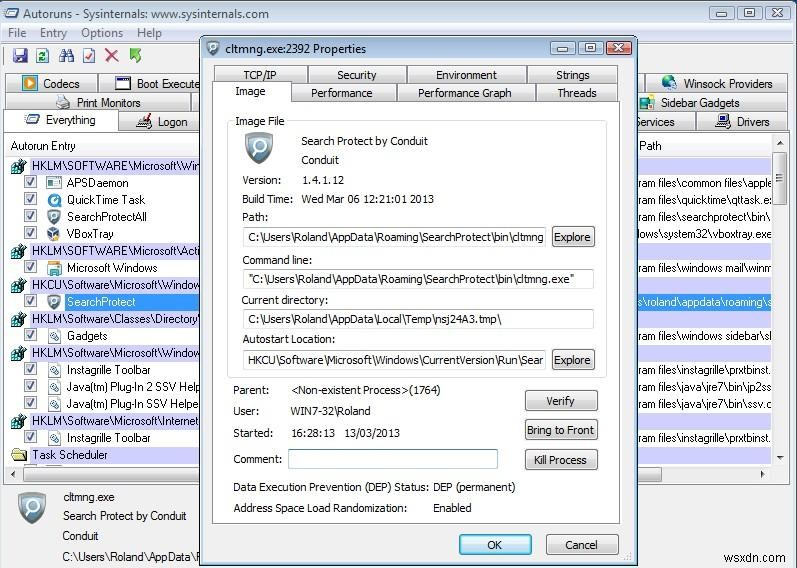Click Cancel in the Properties dialog
Image resolution: width=797 pixels, height=568 pixels.
582,545
